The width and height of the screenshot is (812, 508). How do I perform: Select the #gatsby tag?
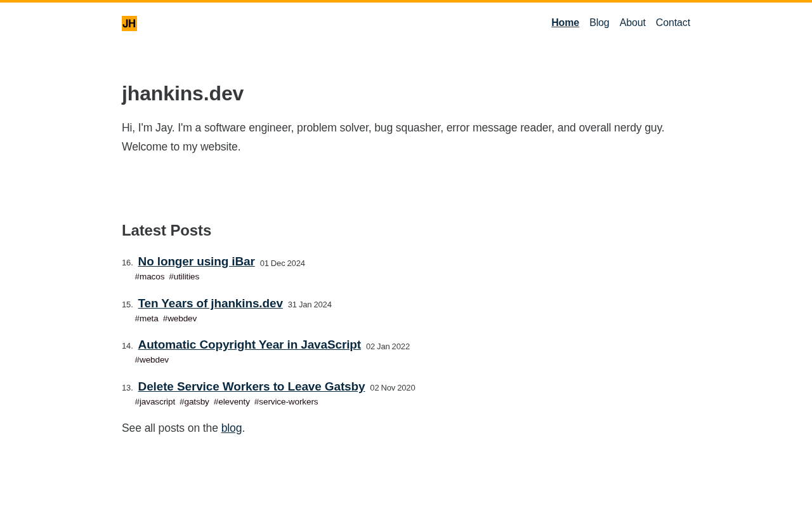tap(194, 402)
